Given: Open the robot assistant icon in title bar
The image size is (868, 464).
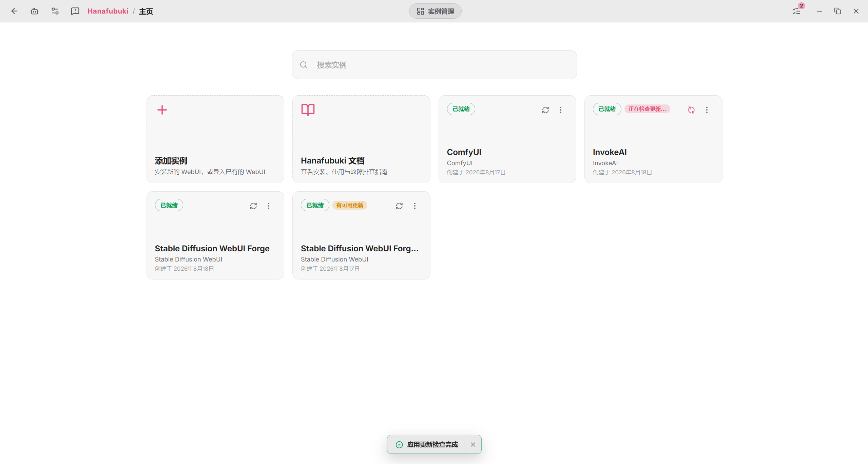Looking at the screenshot, I should pyautogui.click(x=35, y=11).
